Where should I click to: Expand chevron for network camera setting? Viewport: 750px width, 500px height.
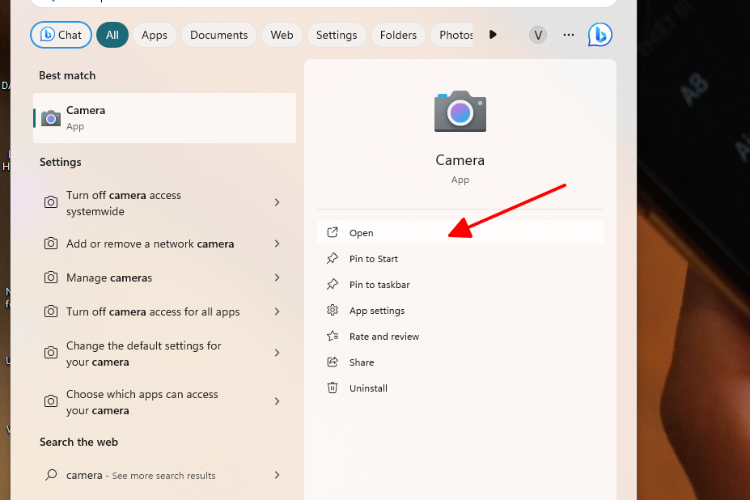pos(277,244)
